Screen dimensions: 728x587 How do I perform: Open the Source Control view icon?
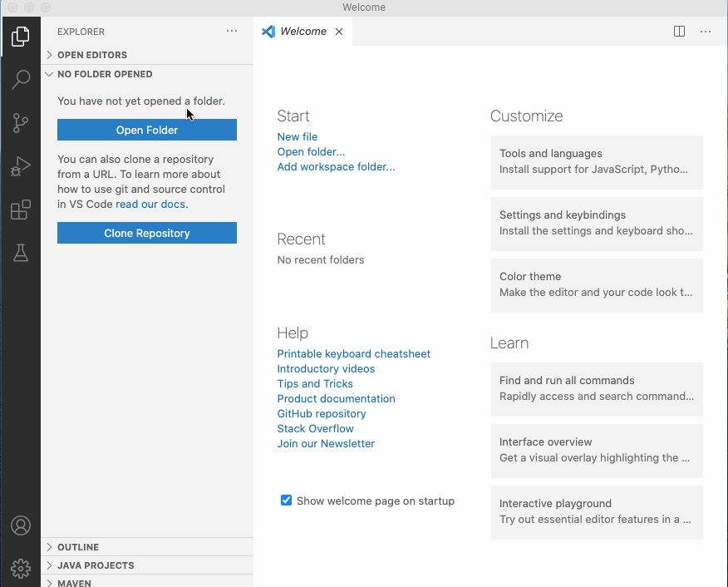point(21,123)
